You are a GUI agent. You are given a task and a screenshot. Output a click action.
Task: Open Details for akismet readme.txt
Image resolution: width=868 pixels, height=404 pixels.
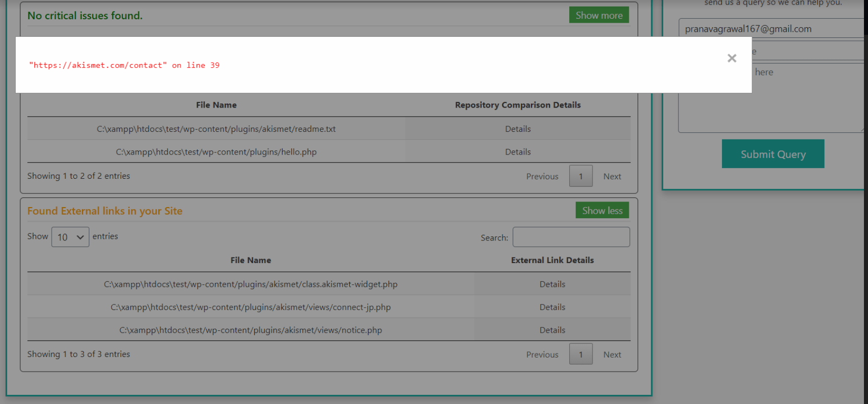tap(518, 129)
